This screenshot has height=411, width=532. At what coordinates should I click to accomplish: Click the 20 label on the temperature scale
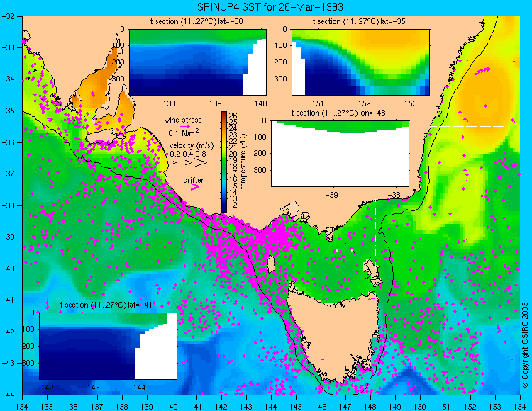pyautogui.click(x=233, y=154)
